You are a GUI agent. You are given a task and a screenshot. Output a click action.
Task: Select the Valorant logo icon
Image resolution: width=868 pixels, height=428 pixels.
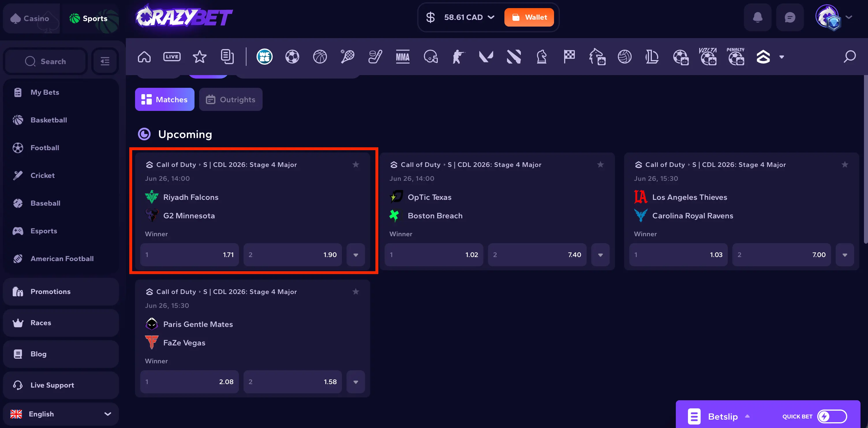pos(486,57)
